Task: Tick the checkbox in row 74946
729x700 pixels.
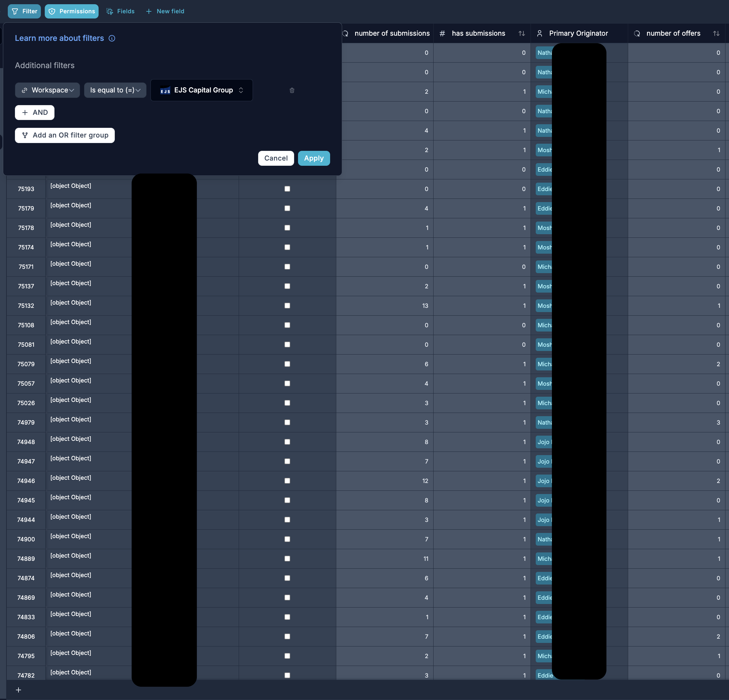Action: tap(287, 480)
